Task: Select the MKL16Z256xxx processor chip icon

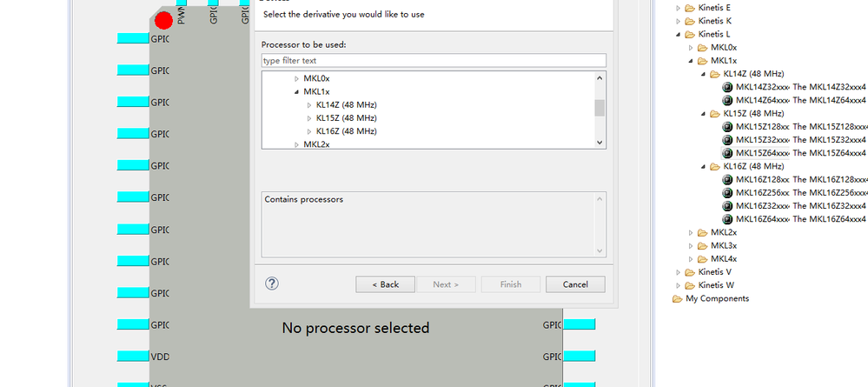Action: click(728, 192)
